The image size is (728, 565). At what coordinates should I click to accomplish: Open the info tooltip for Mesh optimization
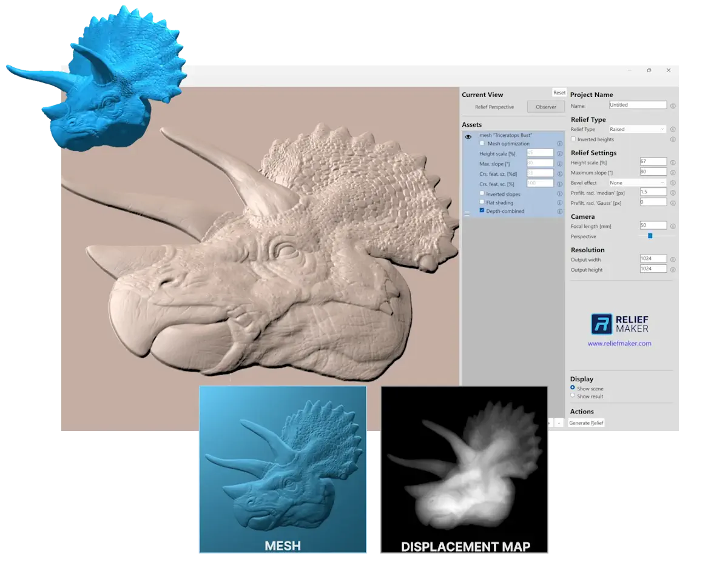(559, 144)
